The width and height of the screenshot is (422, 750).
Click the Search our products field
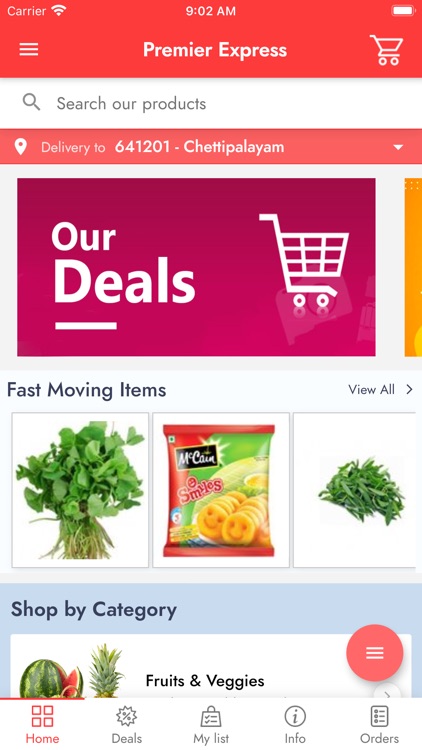[211, 103]
